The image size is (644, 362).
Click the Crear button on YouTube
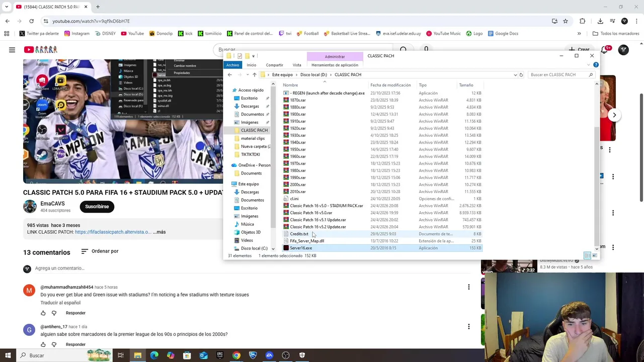[579, 50]
